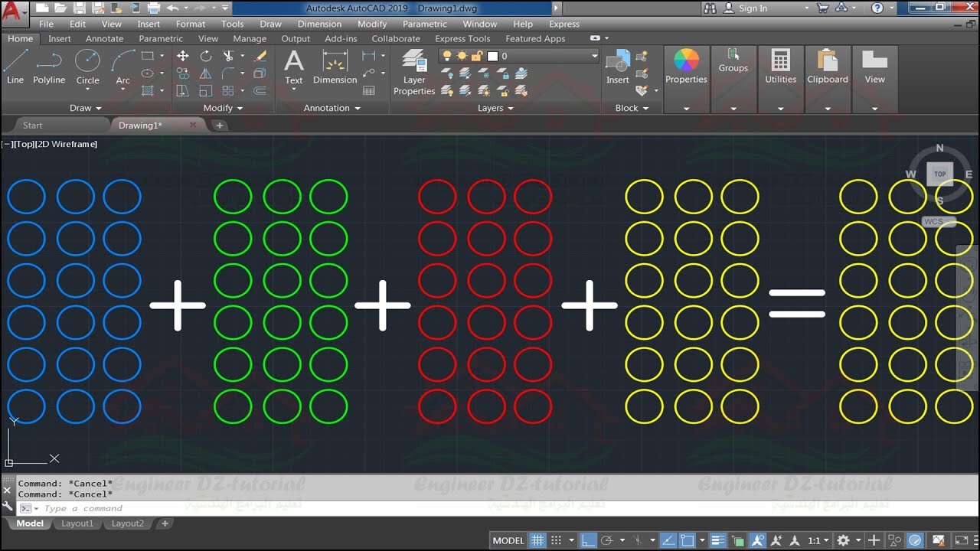Select the Polyline tool

[x=48, y=66]
